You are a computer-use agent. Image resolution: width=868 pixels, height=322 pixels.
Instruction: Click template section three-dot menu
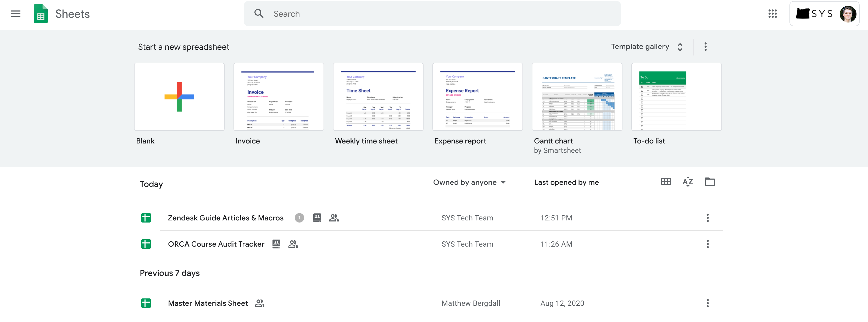point(705,47)
